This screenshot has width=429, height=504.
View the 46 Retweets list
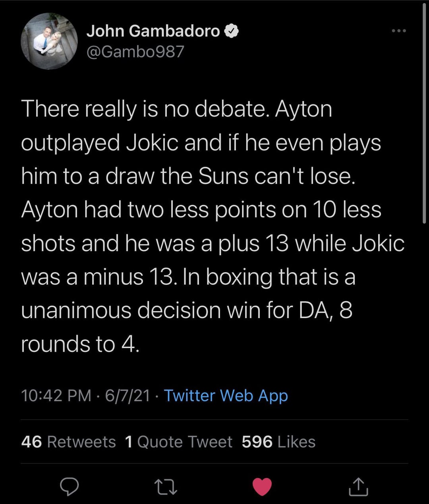[x=68, y=442]
